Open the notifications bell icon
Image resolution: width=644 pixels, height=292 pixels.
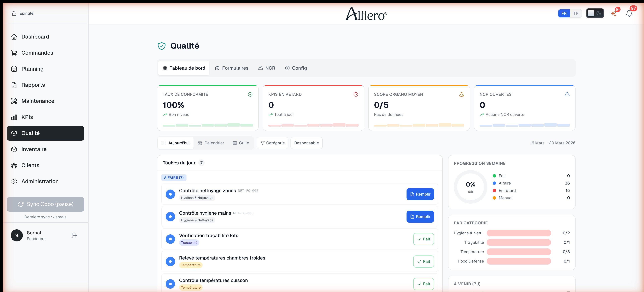pos(629,13)
